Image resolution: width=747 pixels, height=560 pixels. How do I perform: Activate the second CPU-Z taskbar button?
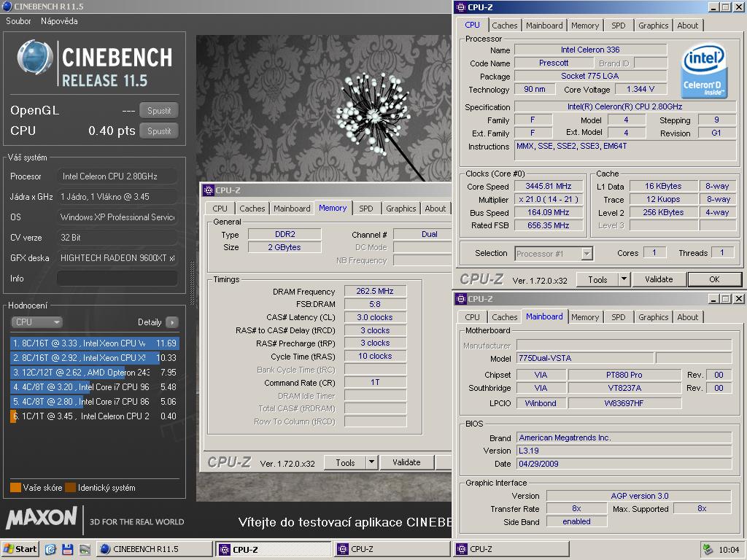click(392, 549)
